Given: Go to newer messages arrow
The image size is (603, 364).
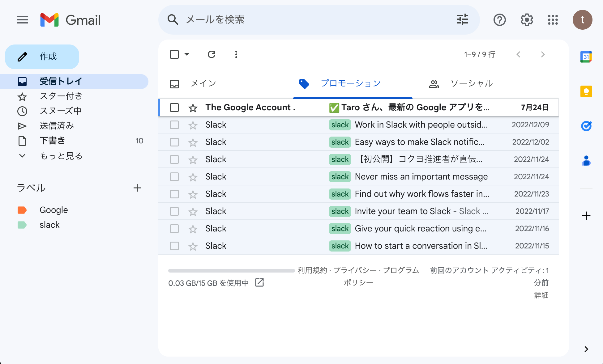Looking at the screenshot, I should point(519,55).
